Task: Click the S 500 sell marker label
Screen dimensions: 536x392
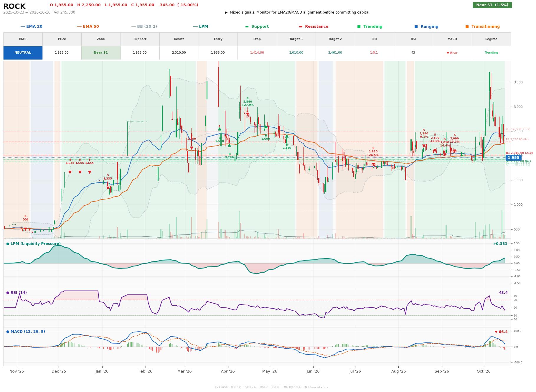Action: (x=25, y=218)
